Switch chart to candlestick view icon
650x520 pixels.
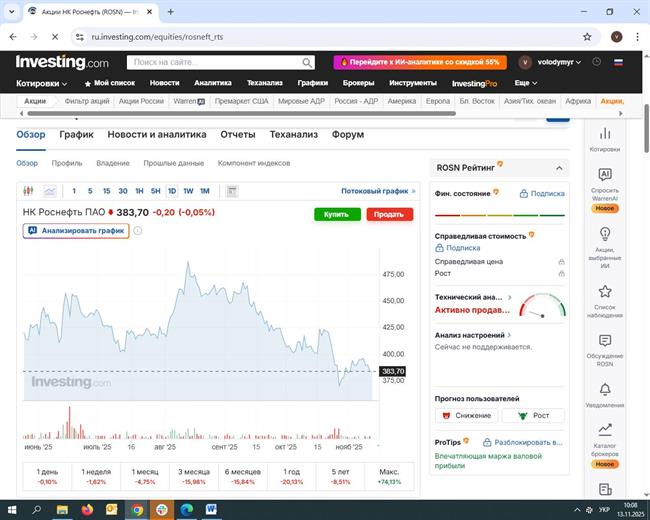pyautogui.click(x=28, y=191)
